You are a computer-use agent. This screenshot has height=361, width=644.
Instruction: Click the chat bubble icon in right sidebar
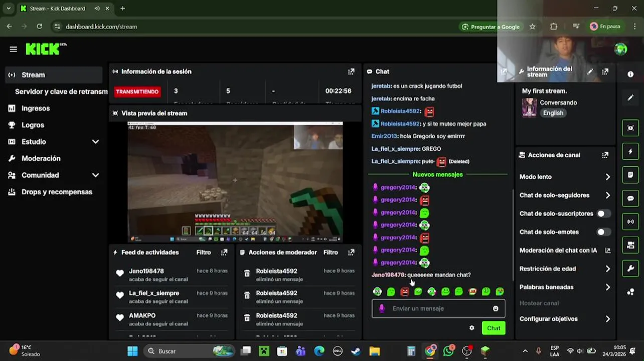click(630, 199)
